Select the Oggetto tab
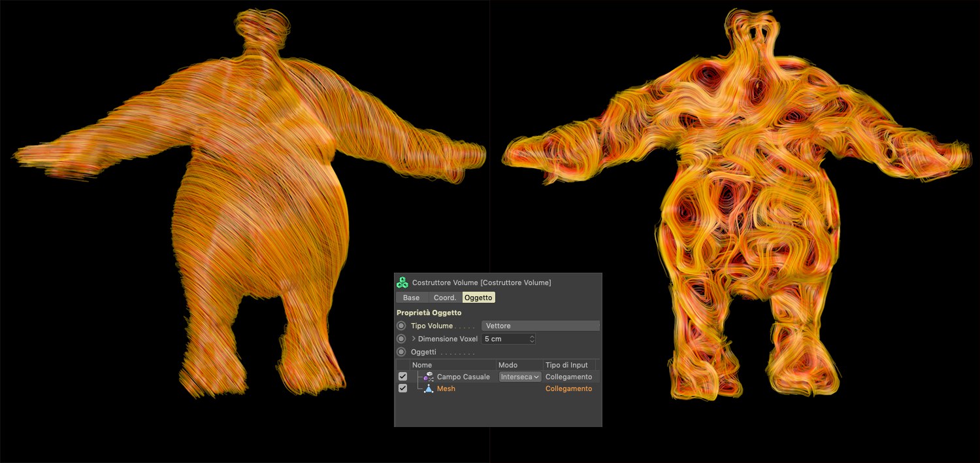 (479, 298)
